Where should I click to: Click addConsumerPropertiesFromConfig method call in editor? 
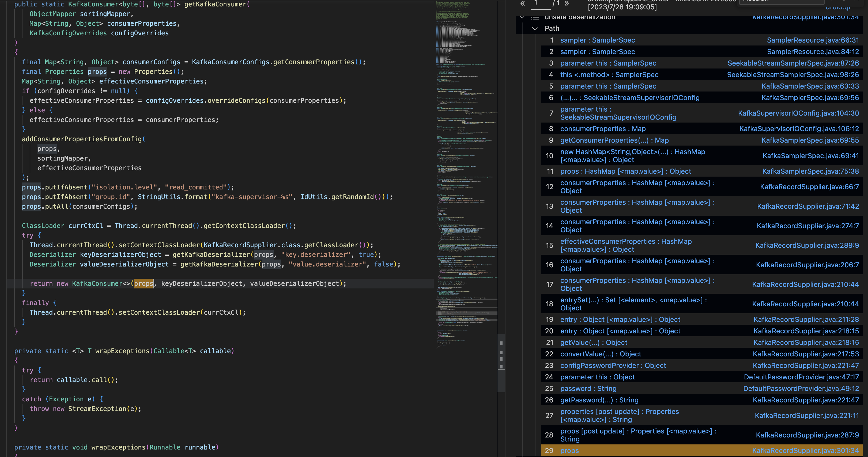82,139
